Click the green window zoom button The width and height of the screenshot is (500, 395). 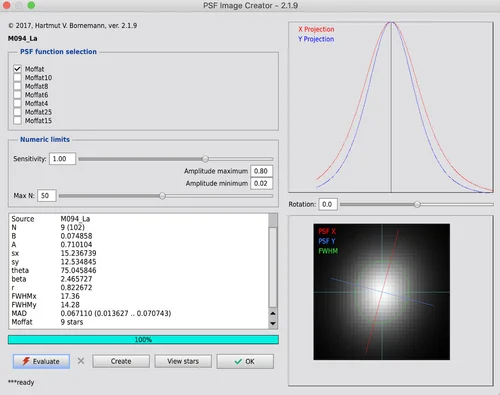coord(31,5)
